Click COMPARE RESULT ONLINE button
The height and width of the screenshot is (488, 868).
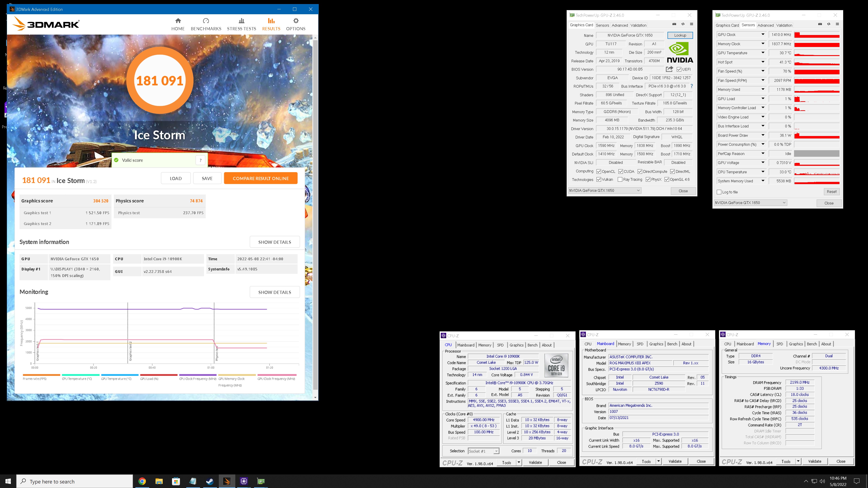click(260, 178)
